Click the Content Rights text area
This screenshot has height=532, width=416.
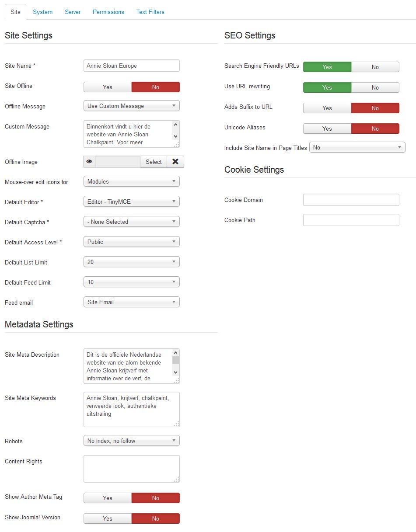point(132,469)
